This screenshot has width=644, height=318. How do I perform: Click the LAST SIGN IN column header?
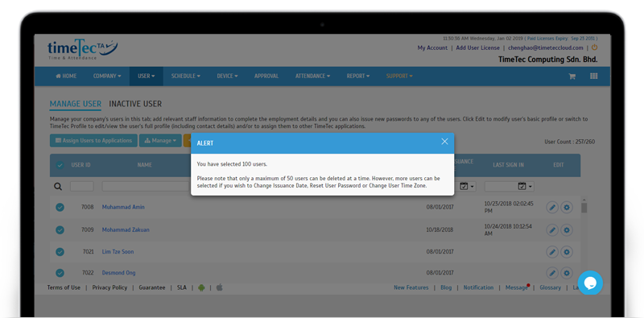509,165
